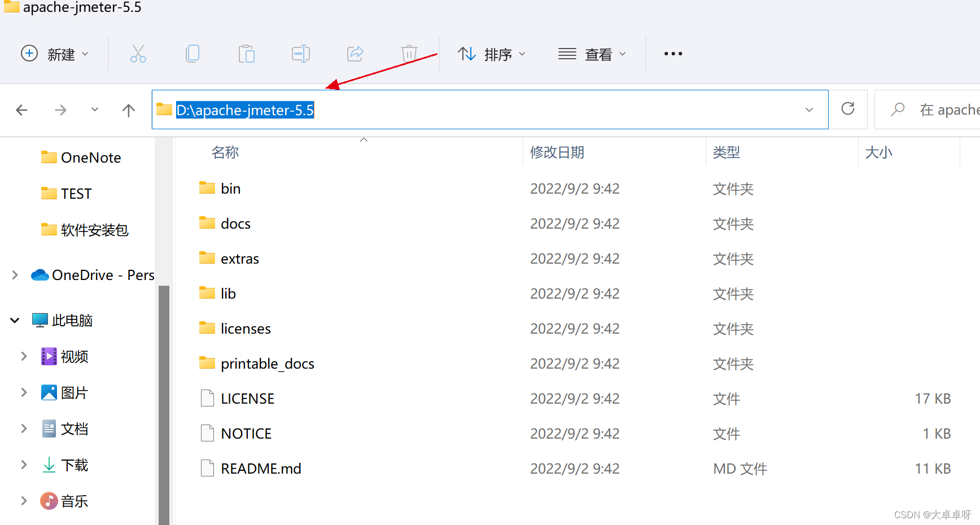Open the Sort (排序) dropdown
Image resolution: width=980 pixels, height=525 pixels.
[492, 54]
